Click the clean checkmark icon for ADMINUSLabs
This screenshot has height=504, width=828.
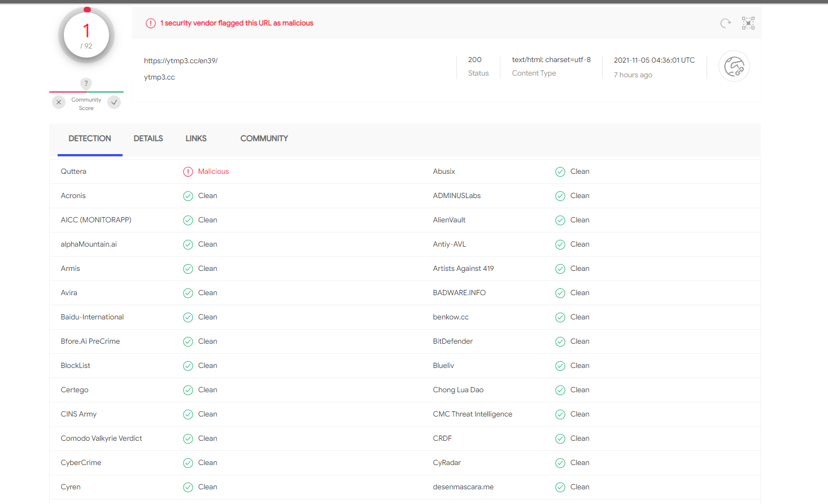[x=560, y=196]
